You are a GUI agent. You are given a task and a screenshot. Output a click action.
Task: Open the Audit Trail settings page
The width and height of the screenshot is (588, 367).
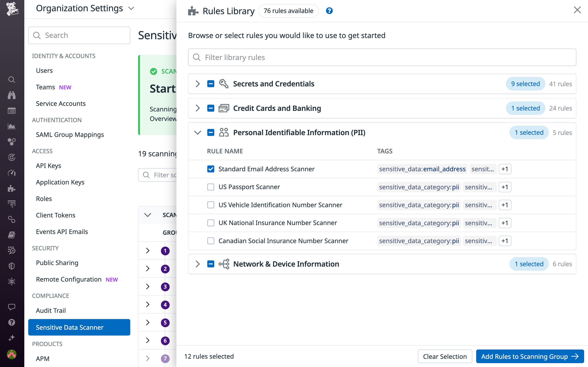point(51,310)
